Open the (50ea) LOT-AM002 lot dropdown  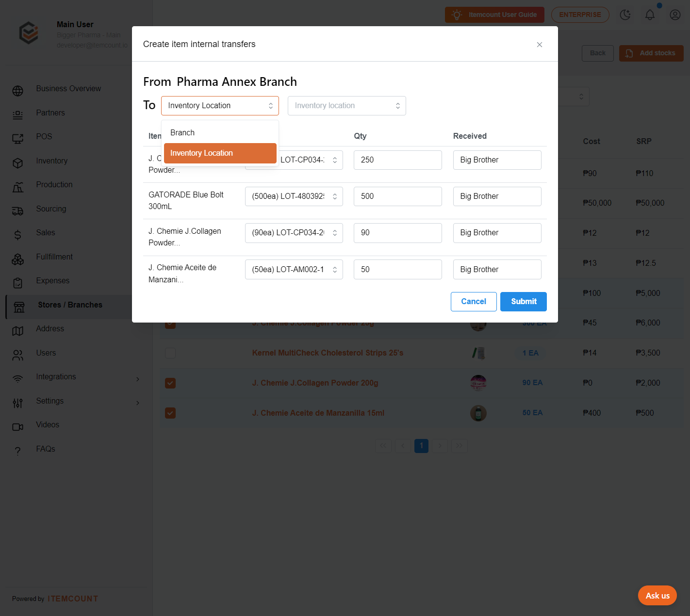(x=294, y=269)
